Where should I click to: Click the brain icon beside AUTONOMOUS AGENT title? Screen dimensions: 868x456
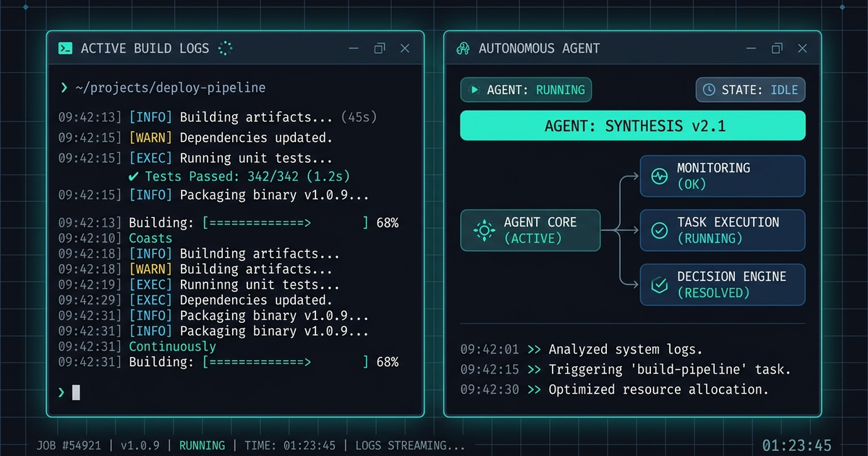click(463, 48)
